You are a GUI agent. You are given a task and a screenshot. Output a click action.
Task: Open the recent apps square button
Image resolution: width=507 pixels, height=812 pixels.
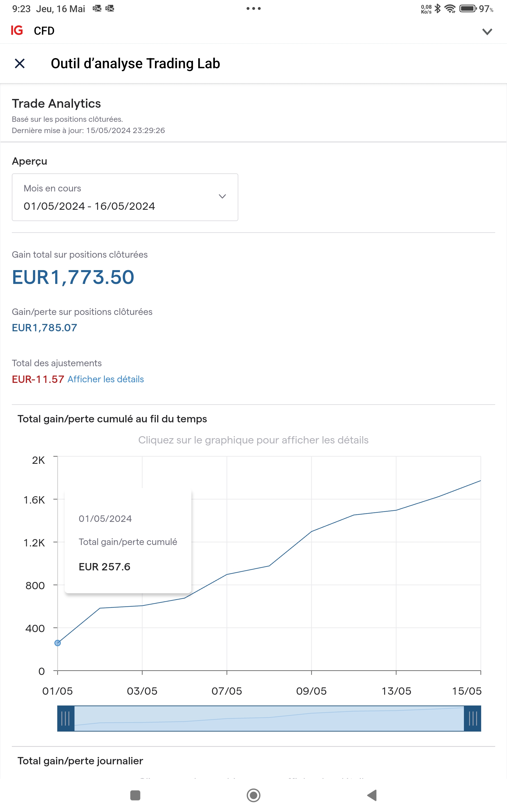135,795
